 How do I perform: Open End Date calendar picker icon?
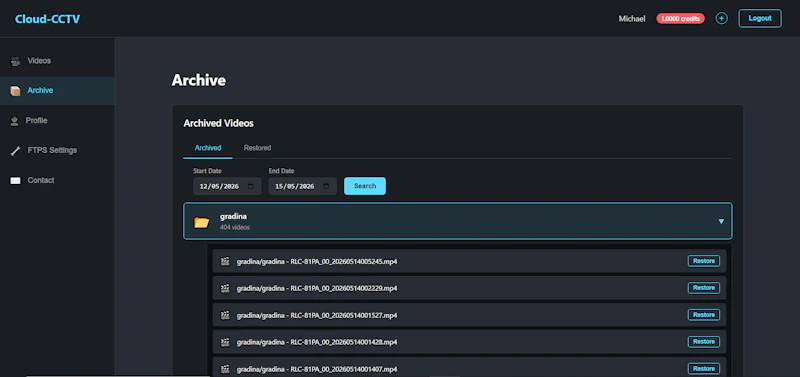click(x=327, y=186)
